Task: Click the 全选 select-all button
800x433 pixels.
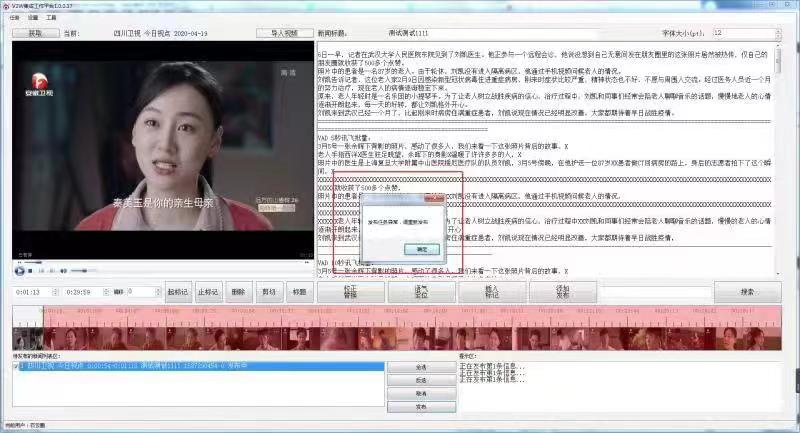Action: click(421, 367)
